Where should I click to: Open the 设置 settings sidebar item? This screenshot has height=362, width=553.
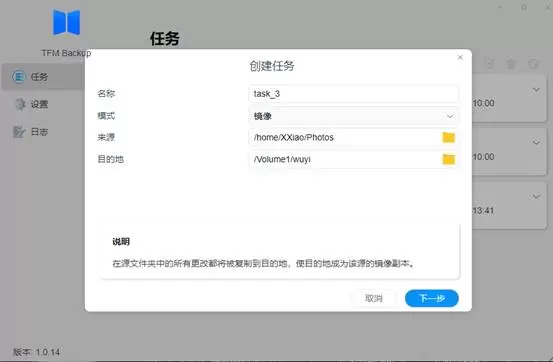39,104
